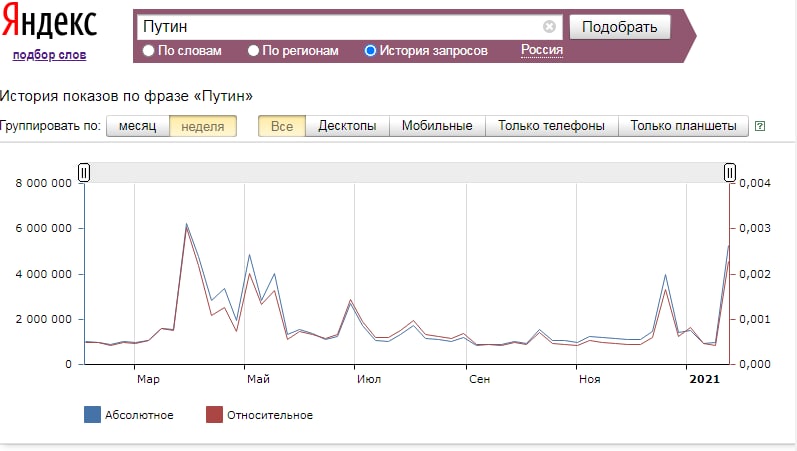Click the blue Абсолютное legend swatch
The height and width of the screenshot is (451, 797).
click(92, 415)
